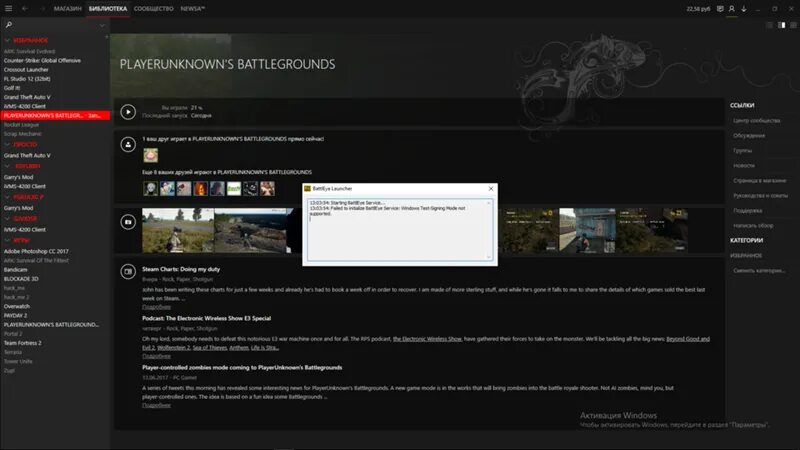This screenshot has height=450, width=800.
Task: Open the green avatar in friends row
Action: click(234, 188)
